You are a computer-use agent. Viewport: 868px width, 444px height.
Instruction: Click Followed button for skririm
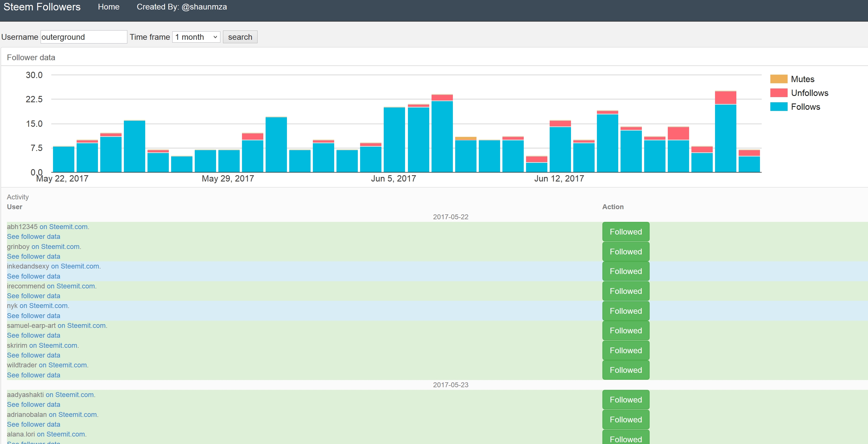click(626, 350)
